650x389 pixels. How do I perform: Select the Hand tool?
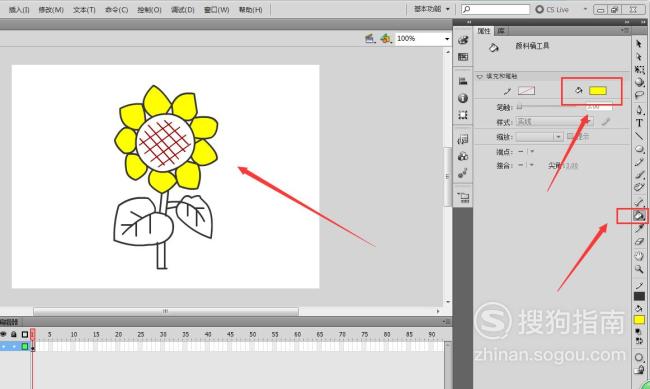pos(639,256)
